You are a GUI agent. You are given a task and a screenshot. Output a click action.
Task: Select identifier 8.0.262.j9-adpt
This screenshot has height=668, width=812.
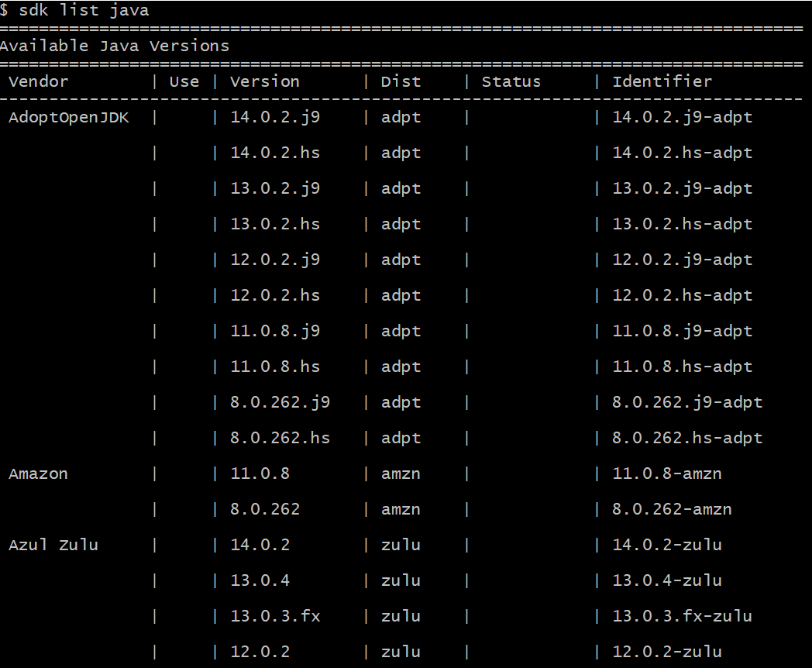pyautogui.click(x=688, y=402)
